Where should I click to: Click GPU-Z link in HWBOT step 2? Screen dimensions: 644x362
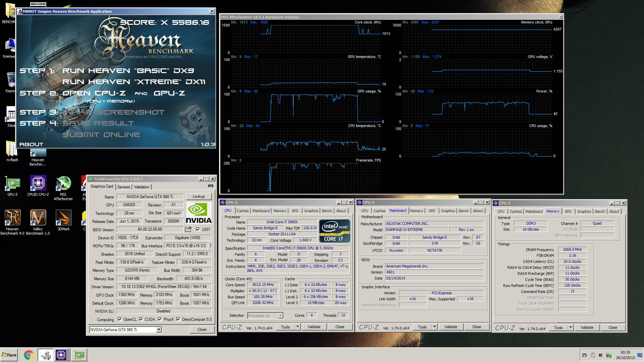(x=169, y=93)
